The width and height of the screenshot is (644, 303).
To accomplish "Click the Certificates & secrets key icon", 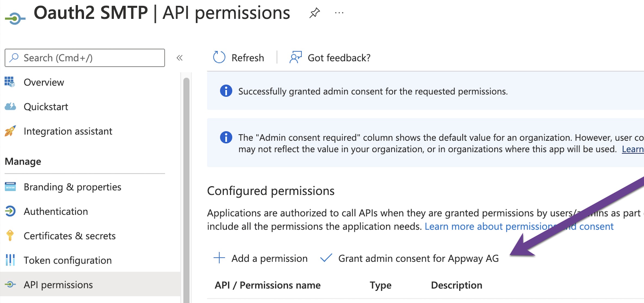I will tap(10, 236).
